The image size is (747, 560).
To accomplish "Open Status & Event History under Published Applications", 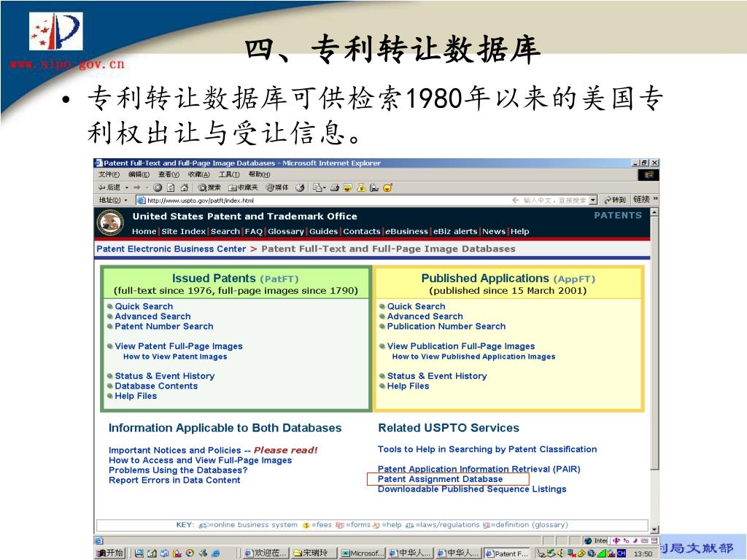I will click(x=437, y=376).
